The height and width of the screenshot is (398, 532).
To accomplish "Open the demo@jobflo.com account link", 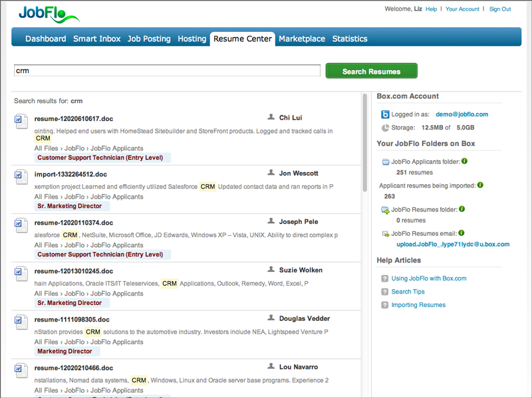I will click(462, 114).
